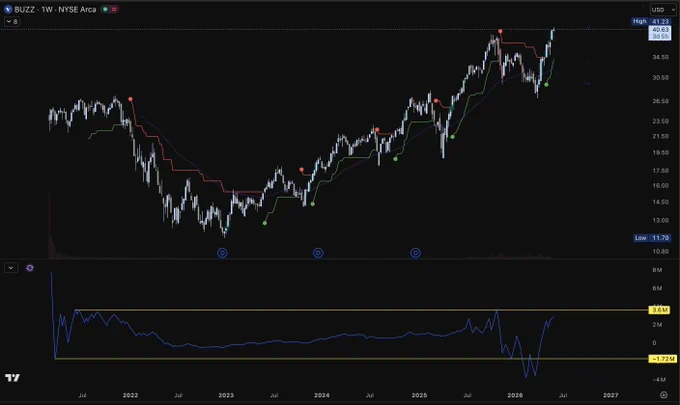The image size is (680, 405).
Task: Click the 23.50 price scale value
Action: (x=660, y=121)
